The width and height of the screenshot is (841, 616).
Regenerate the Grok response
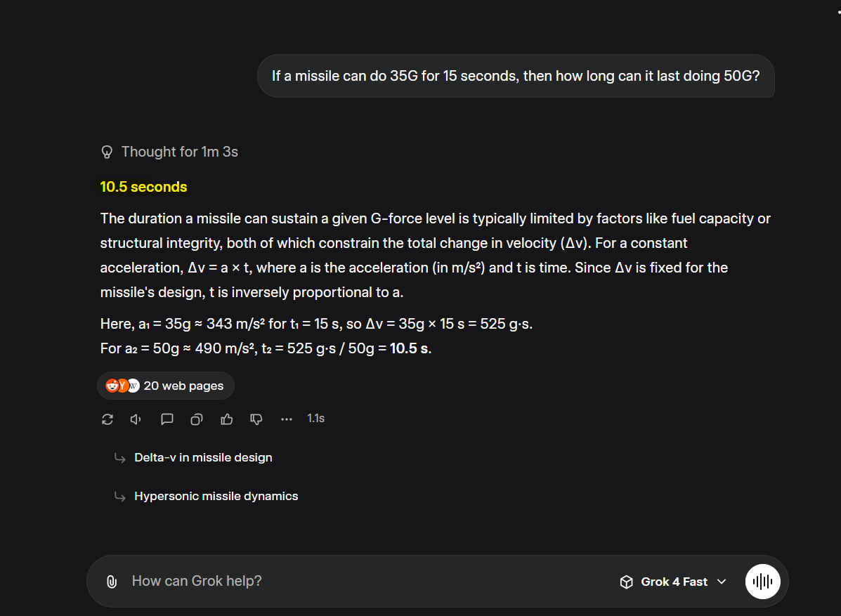[107, 419]
